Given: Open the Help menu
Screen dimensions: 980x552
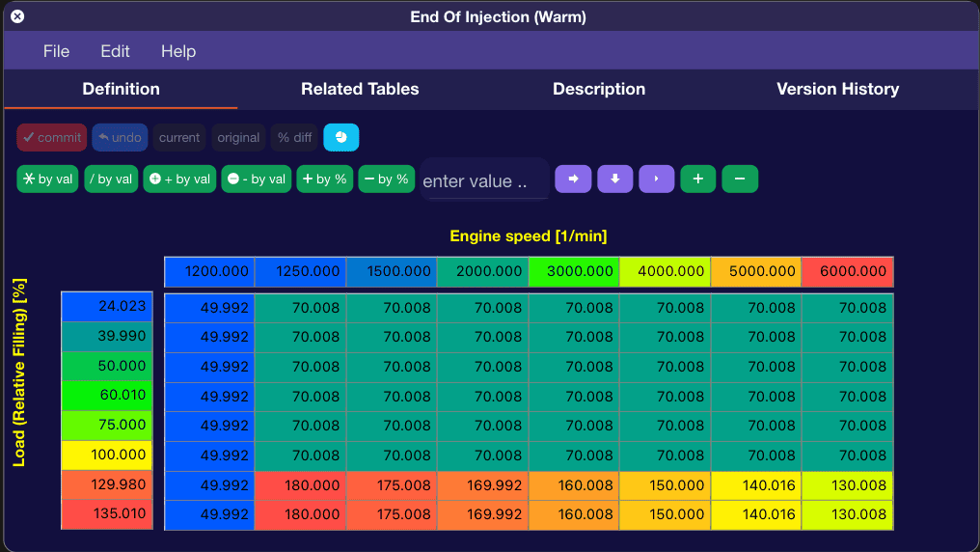Looking at the screenshot, I should 178,51.
